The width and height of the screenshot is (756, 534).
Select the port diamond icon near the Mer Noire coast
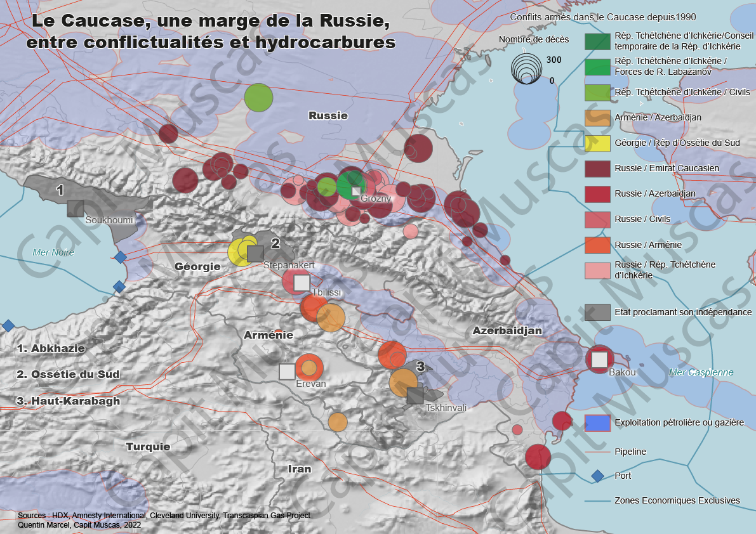tap(119, 256)
